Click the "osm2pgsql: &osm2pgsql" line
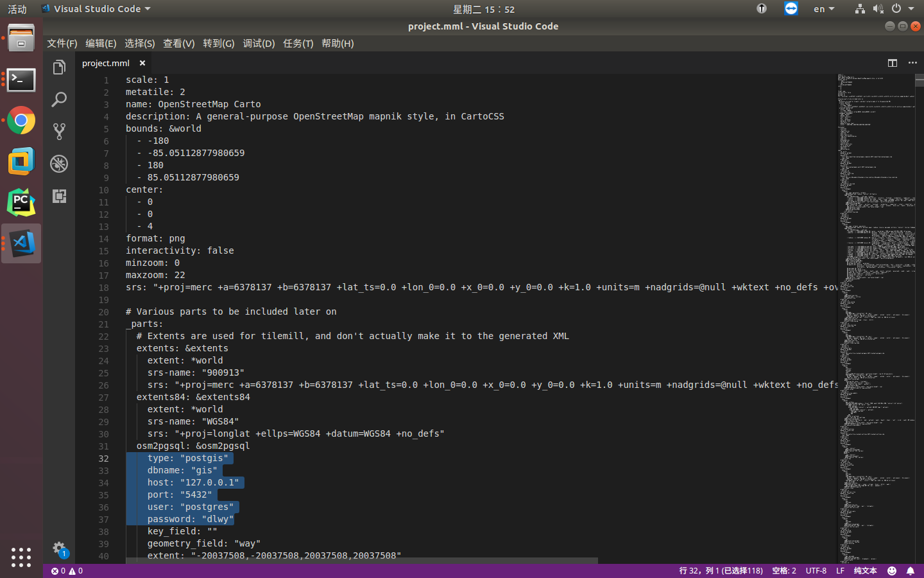The height and width of the screenshot is (578, 924). tap(193, 446)
